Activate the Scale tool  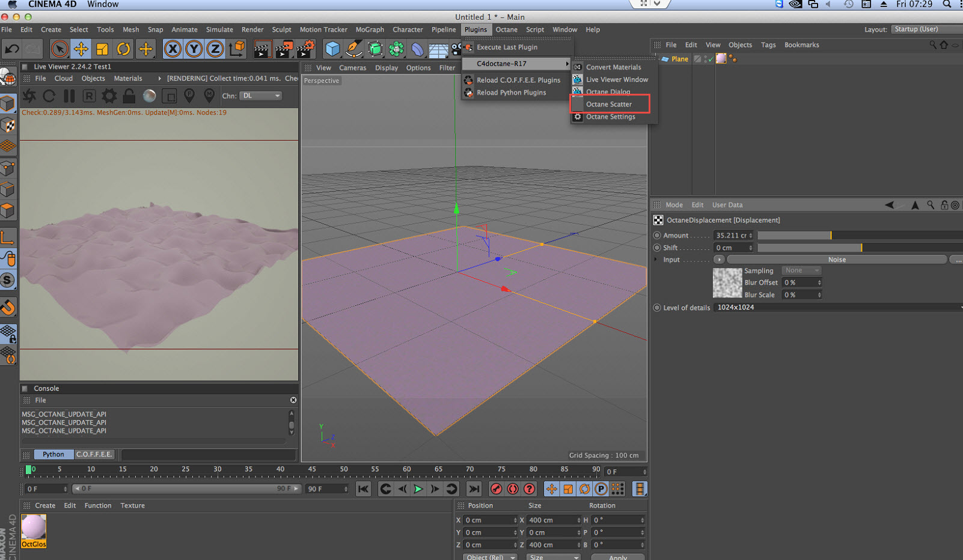(102, 49)
